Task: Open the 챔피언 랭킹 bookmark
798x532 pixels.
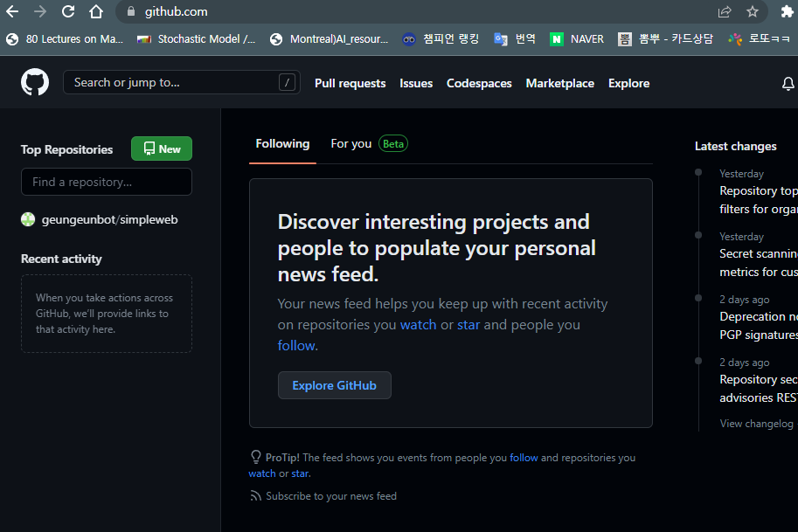Action: tap(441, 39)
